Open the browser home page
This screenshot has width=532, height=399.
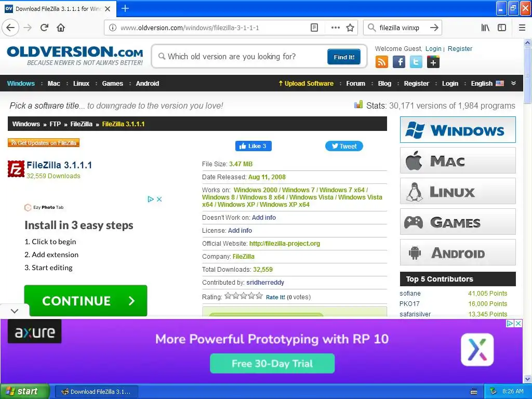tap(61, 28)
